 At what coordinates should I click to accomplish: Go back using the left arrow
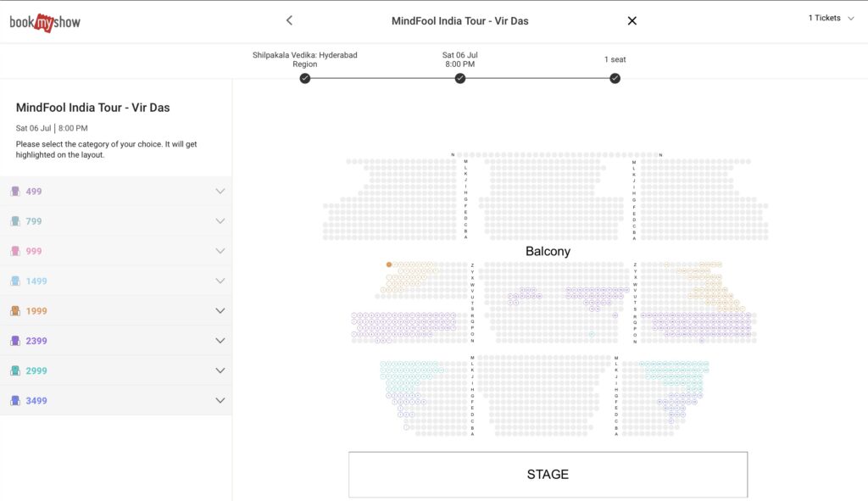(x=289, y=20)
